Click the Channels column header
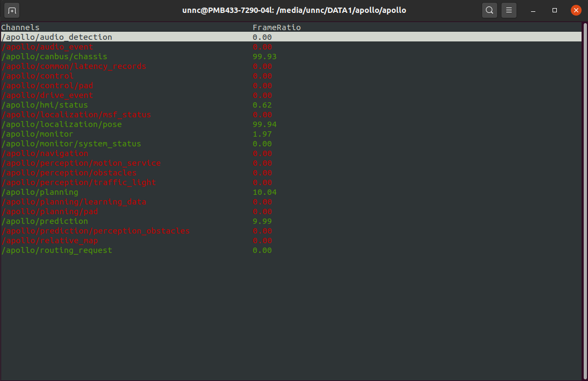The width and height of the screenshot is (588, 381). point(19,27)
